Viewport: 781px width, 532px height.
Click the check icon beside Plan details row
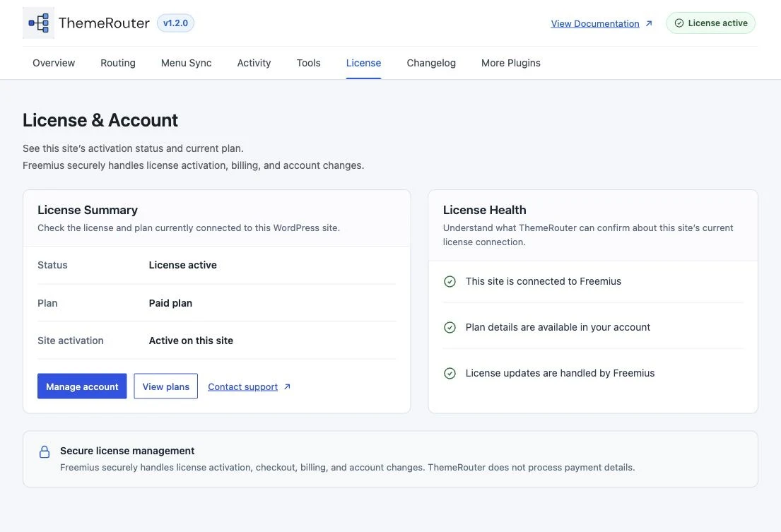(x=450, y=327)
